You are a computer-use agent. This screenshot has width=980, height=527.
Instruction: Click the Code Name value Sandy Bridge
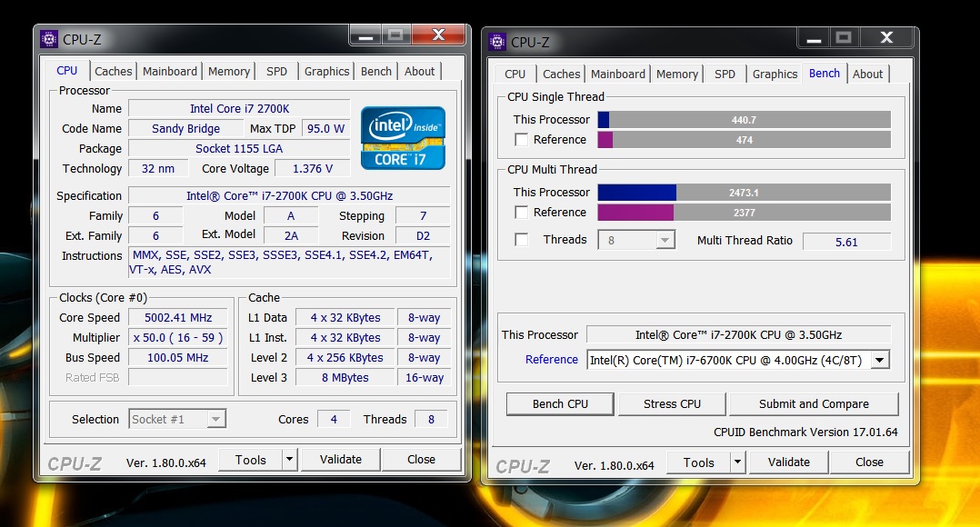tap(185, 129)
